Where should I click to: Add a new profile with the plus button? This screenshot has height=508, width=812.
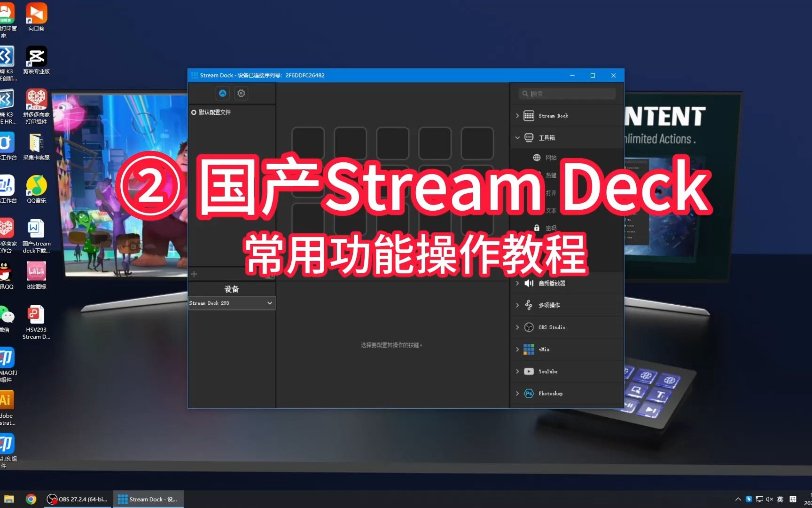click(x=194, y=274)
